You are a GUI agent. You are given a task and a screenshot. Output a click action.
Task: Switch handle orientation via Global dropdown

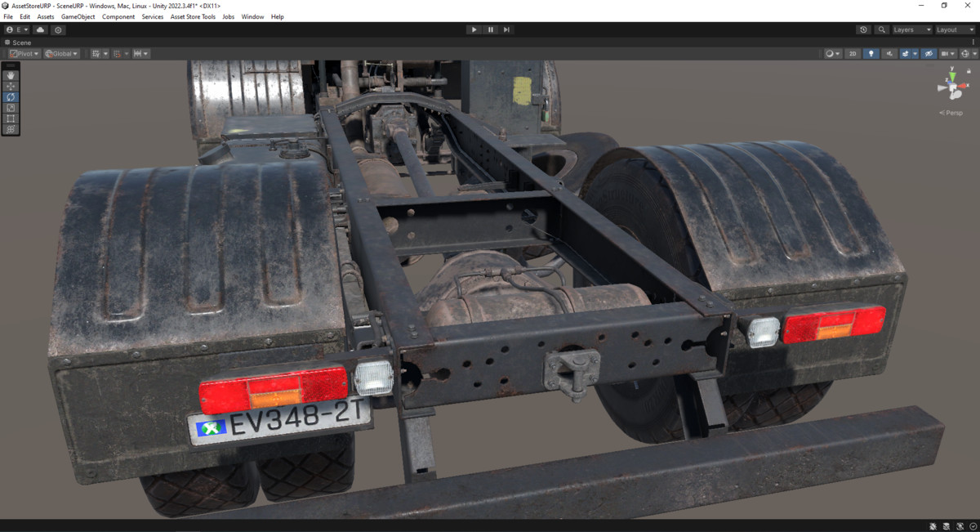(60, 53)
